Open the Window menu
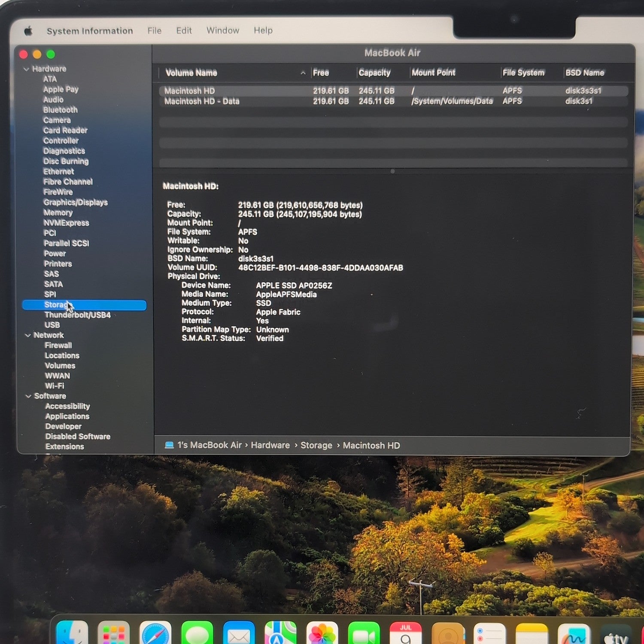Image resolution: width=644 pixels, height=644 pixels. [x=223, y=31]
